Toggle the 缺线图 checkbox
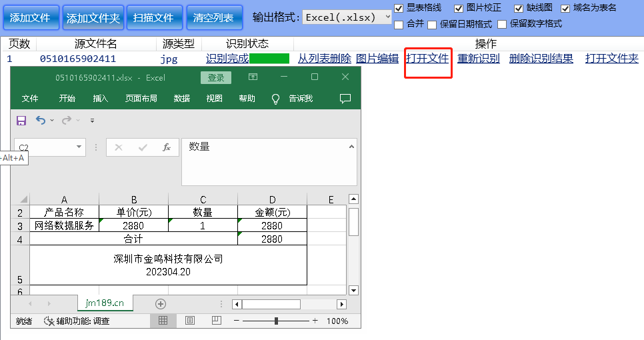The image size is (644, 340). click(x=519, y=8)
